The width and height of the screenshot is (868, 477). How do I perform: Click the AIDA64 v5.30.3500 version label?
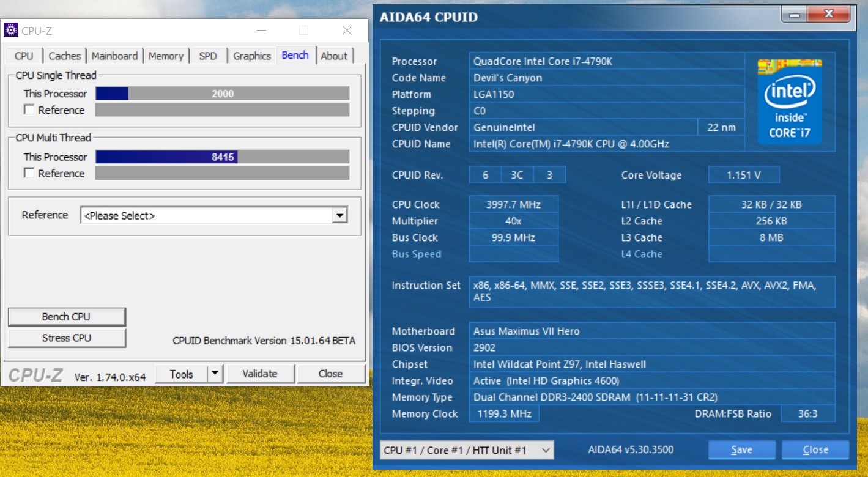pos(631,449)
